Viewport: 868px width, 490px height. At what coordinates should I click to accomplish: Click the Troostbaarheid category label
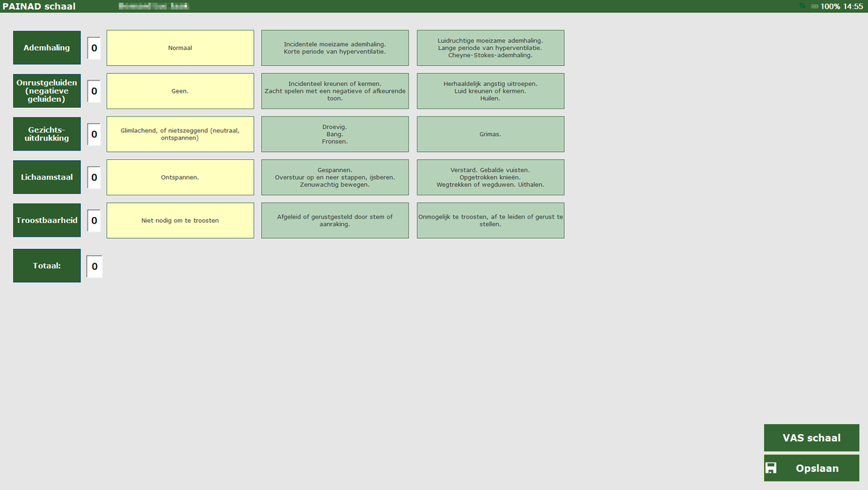pos(47,221)
